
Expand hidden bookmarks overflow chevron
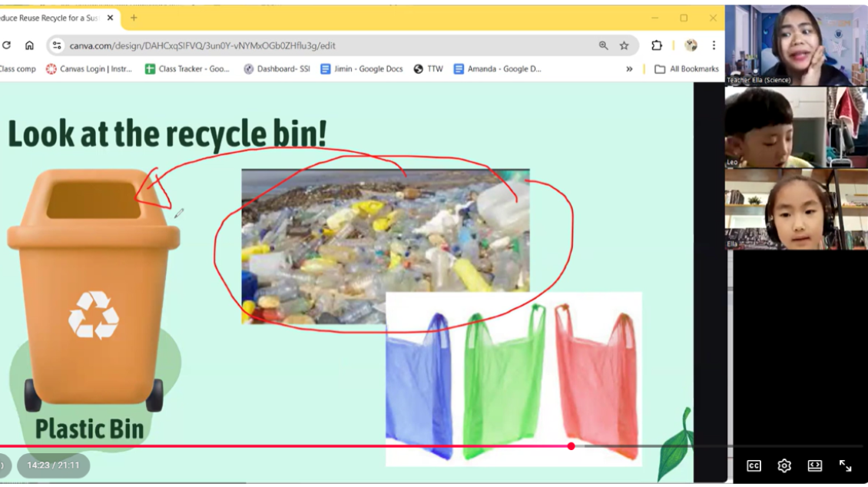tap(629, 69)
